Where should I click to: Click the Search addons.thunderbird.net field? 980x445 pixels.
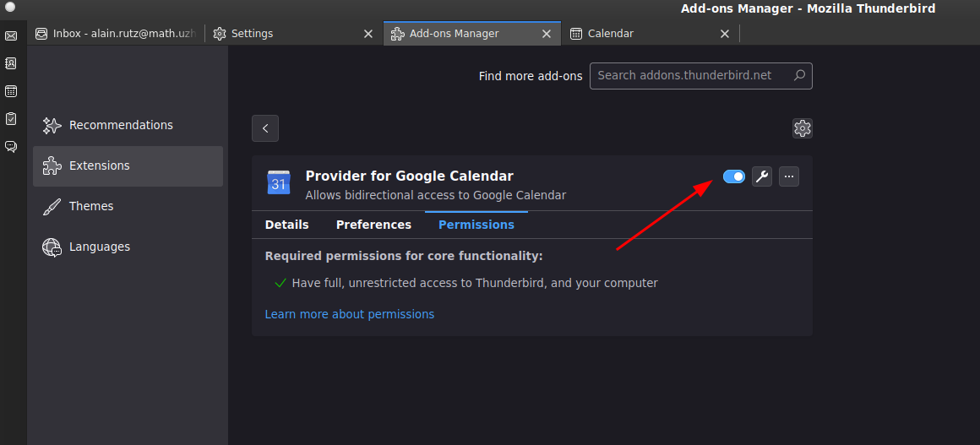coord(700,76)
